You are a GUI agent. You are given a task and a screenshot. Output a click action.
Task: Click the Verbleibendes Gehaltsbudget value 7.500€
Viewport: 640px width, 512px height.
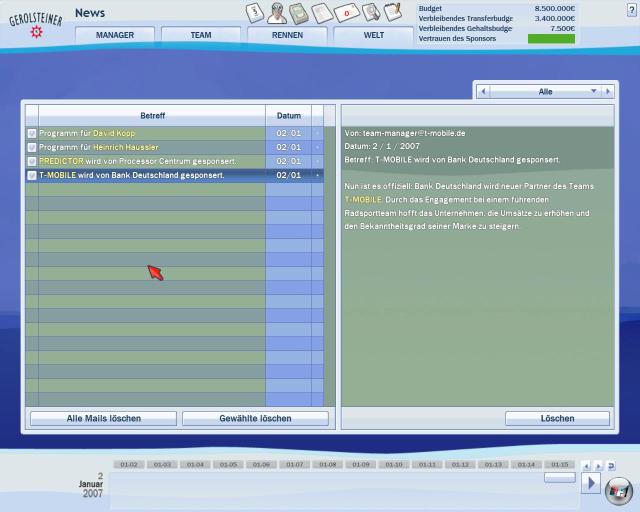[562, 29]
